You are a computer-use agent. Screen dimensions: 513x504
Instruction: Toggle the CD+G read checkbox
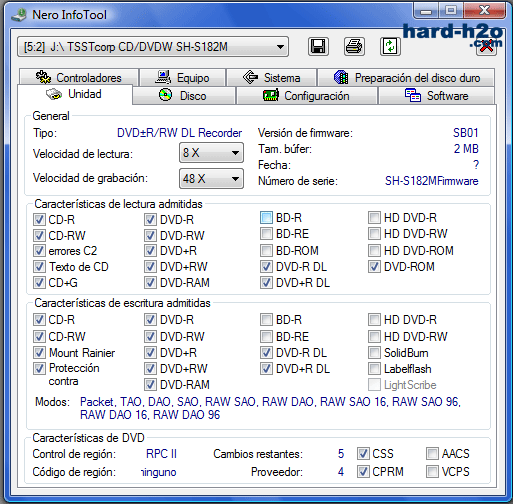39,283
